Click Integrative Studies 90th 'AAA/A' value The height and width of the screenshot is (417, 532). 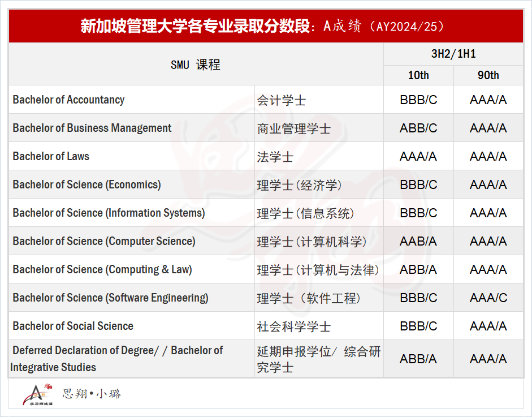(488, 359)
